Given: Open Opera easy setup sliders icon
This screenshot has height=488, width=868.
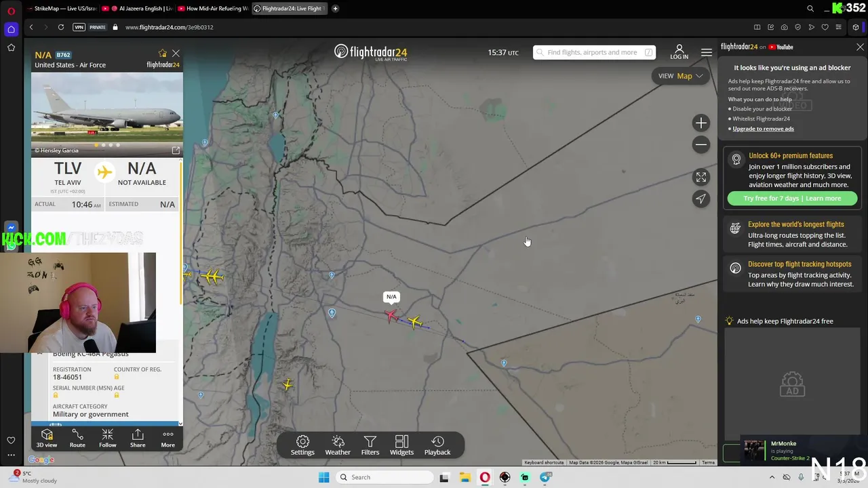Looking at the screenshot, I should pyautogui.click(x=839, y=27).
